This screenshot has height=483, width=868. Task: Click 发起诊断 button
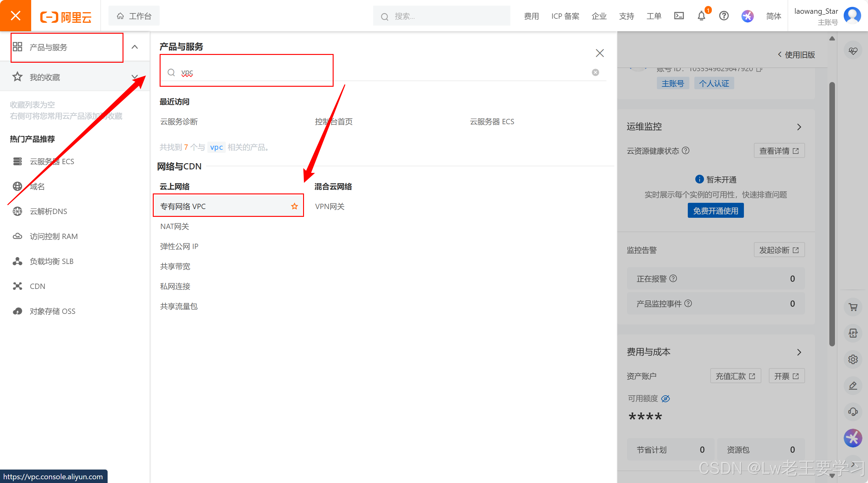click(x=779, y=250)
